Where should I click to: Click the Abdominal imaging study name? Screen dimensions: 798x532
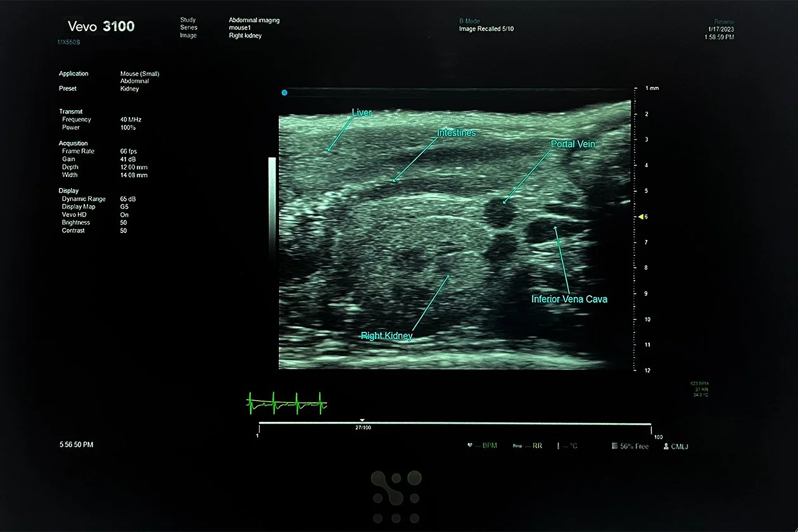click(x=254, y=20)
